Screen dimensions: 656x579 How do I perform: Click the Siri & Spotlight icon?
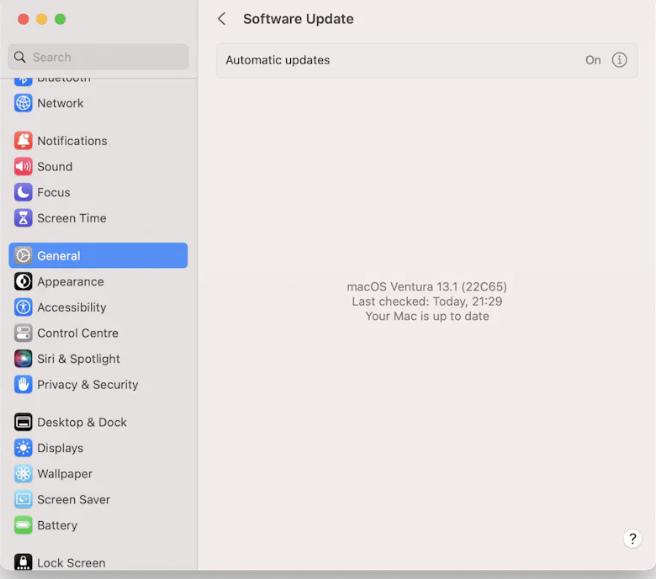pos(23,359)
